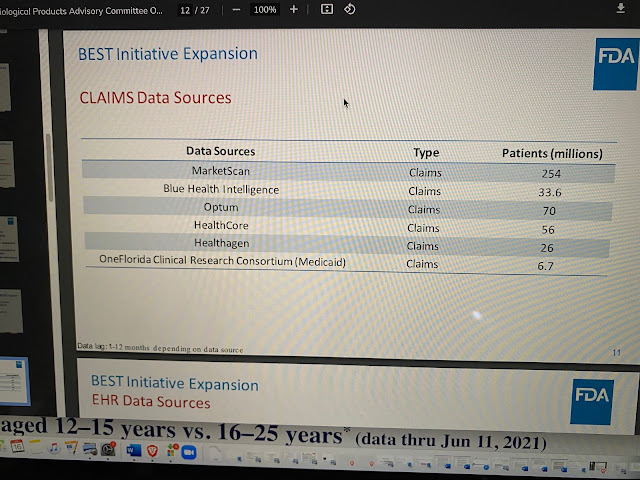Launch Zoom from the dock
This screenshot has width=640, height=480.
pyautogui.click(x=189, y=452)
